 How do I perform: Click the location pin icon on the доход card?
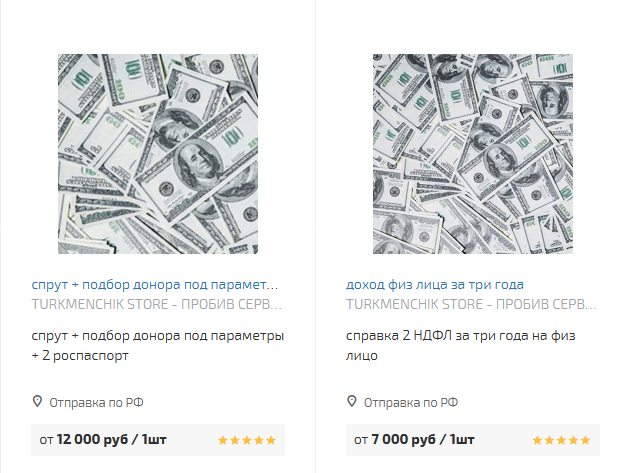click(x=352, y=402)
